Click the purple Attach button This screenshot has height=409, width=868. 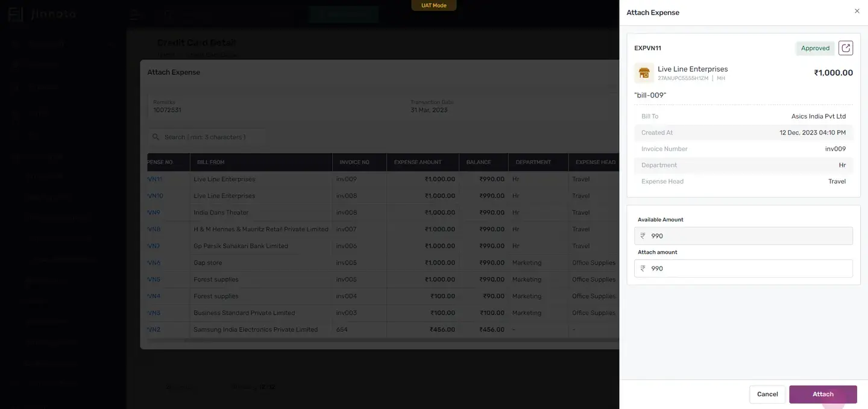click(823, 395)
